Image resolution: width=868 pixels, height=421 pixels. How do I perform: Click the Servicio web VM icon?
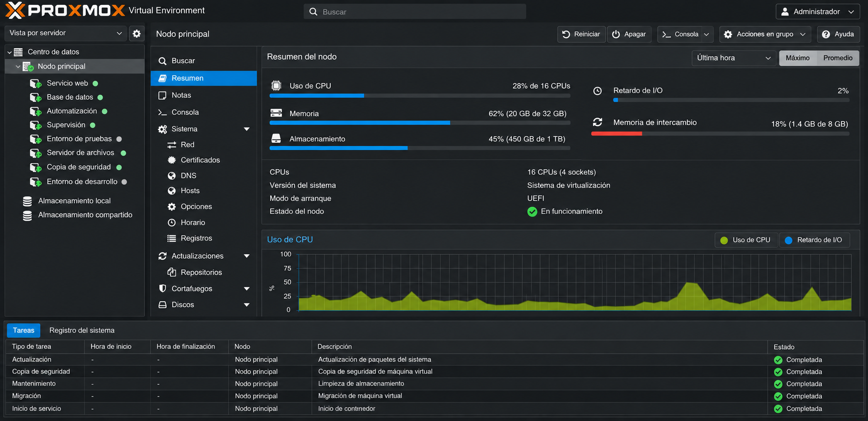click(36, 83)
